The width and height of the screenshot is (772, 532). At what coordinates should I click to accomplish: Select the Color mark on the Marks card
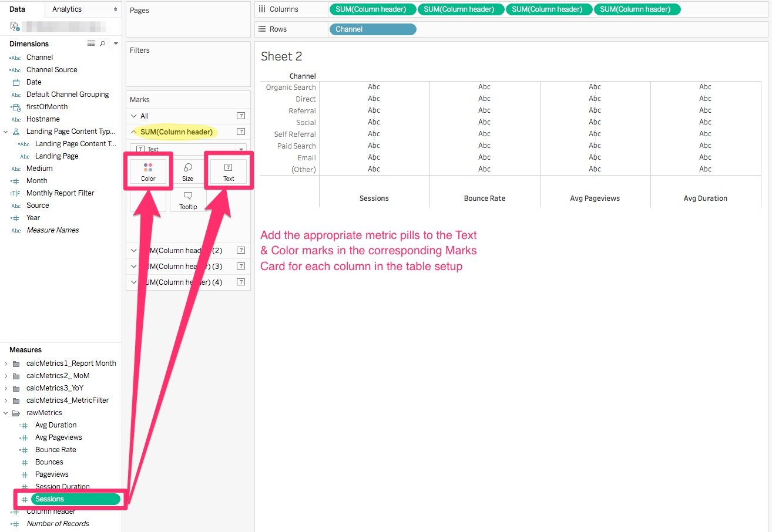[x=147, y=171]
